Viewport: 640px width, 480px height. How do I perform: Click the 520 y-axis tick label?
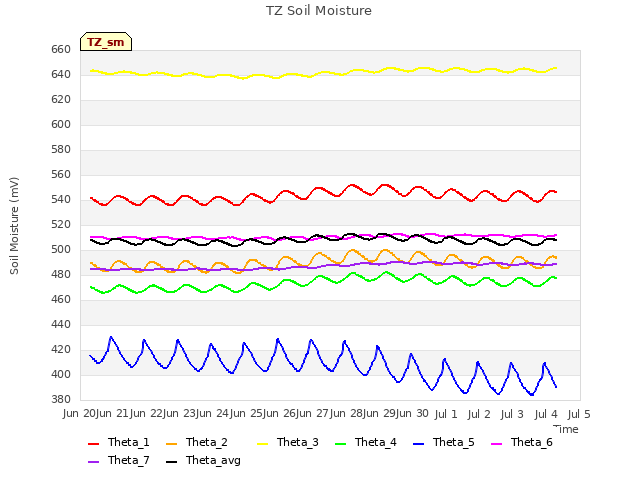click(61, 224)
